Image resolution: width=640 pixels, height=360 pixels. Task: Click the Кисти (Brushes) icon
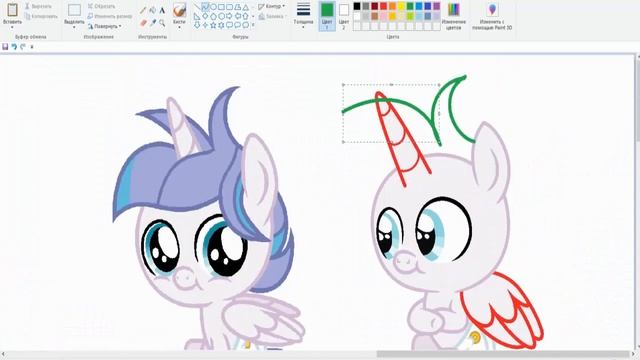click(180, 11)
